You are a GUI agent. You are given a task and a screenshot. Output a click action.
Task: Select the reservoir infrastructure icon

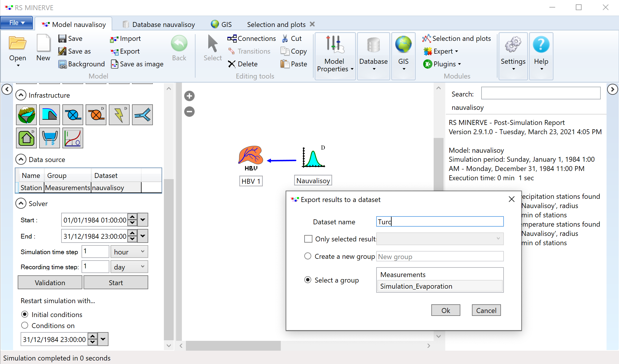49,115
